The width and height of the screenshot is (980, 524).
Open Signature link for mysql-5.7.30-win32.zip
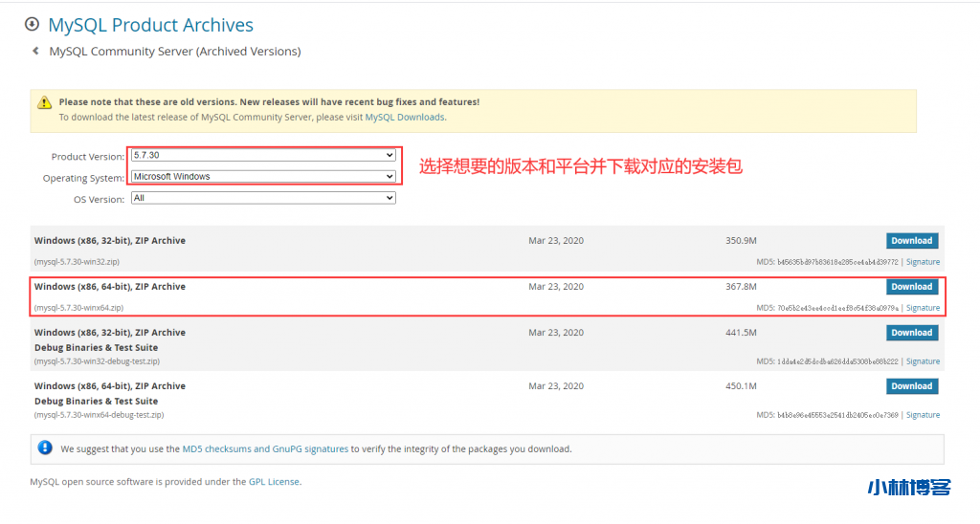point(923,262)
